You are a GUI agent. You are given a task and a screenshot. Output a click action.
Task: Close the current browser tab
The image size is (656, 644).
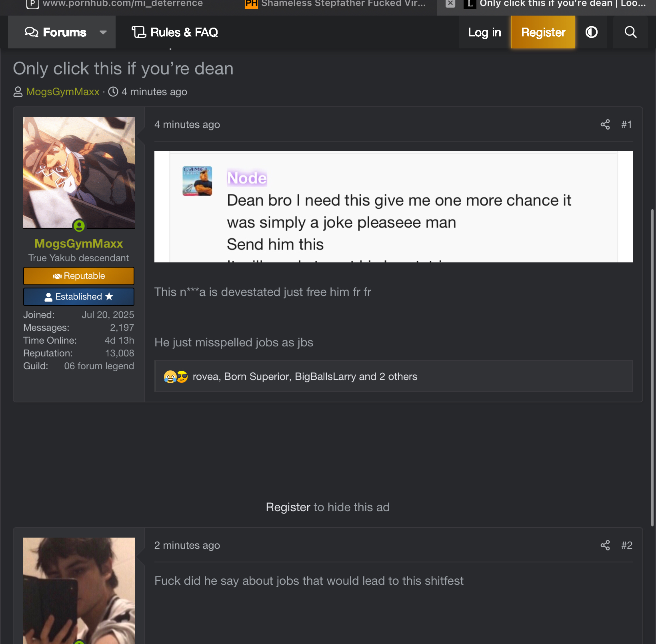point(450,4)
